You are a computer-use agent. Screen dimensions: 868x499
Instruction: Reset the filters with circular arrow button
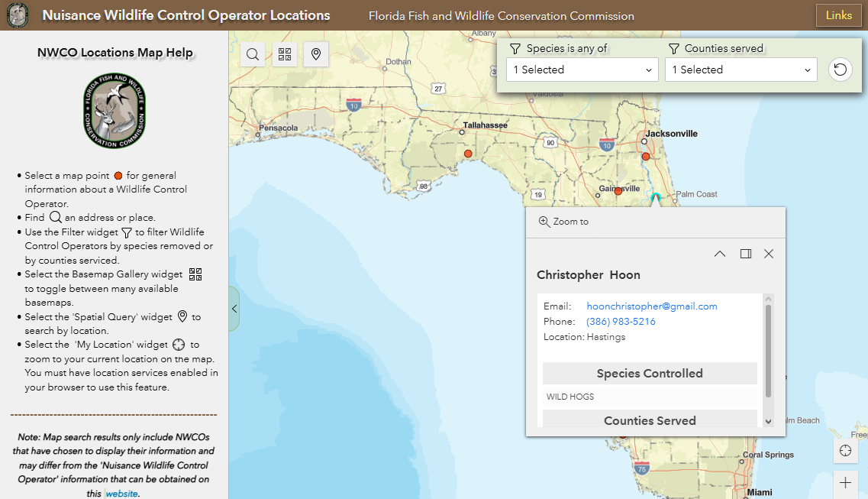pos(840,70)
